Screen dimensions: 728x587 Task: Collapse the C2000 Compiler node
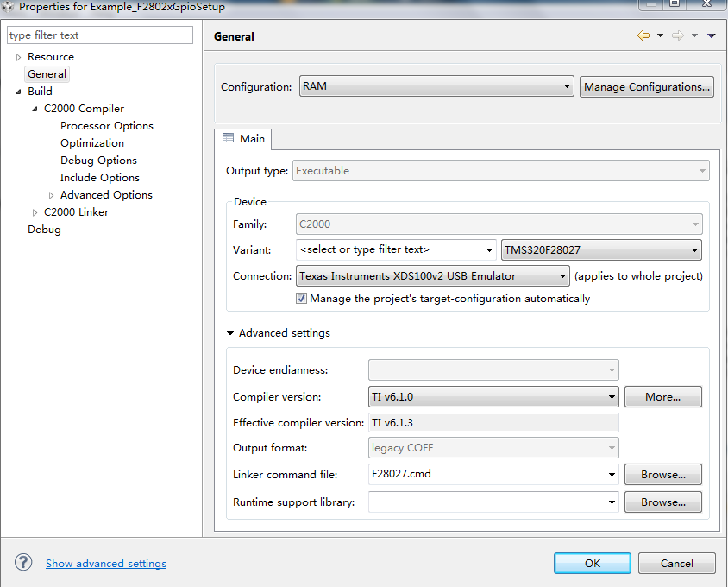pyautogui.click(x=35, y=109)
